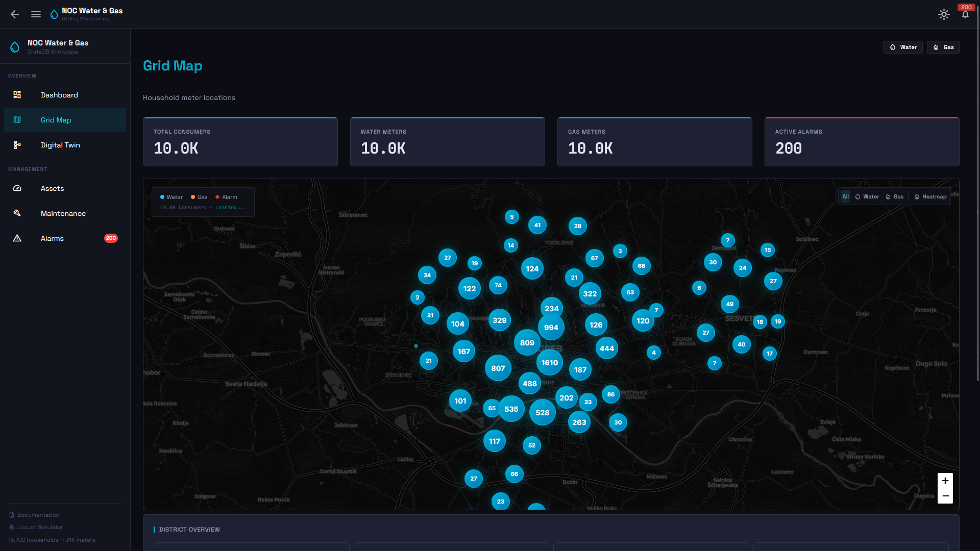Click the red Alarm legend dot
Viewport: 980px width, 551px height.
pos(217,197)
